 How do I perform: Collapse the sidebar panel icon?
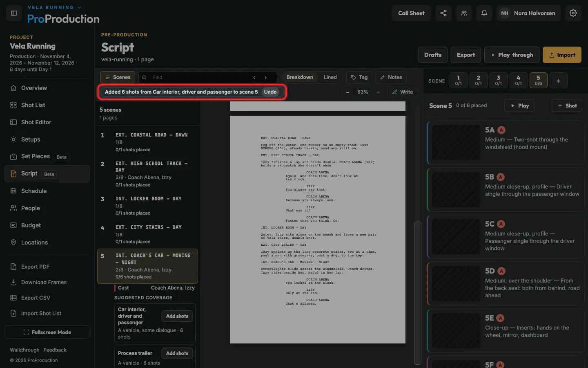point(14,13)
